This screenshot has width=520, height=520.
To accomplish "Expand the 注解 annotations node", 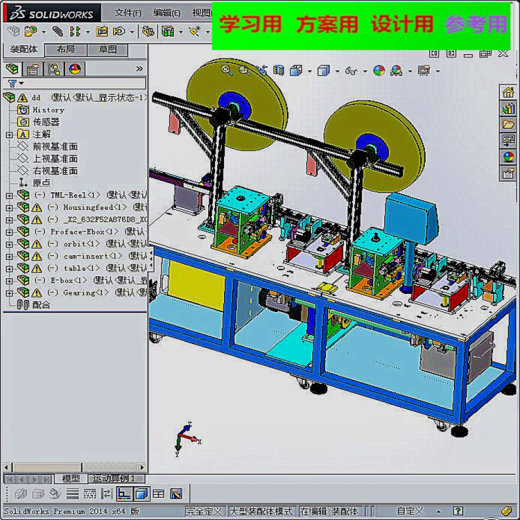I will click(9, 135).
